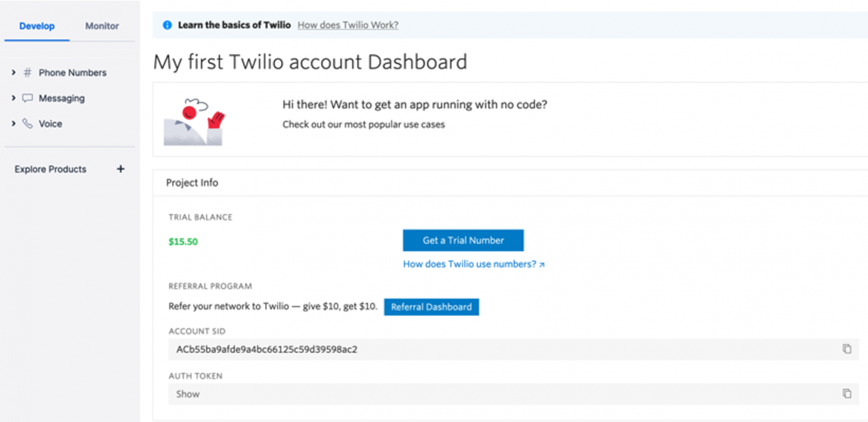The height and width of the screenshot is (422, 868).
Task: Copy the Auth Token with copy icon
Action: [847, 394]
